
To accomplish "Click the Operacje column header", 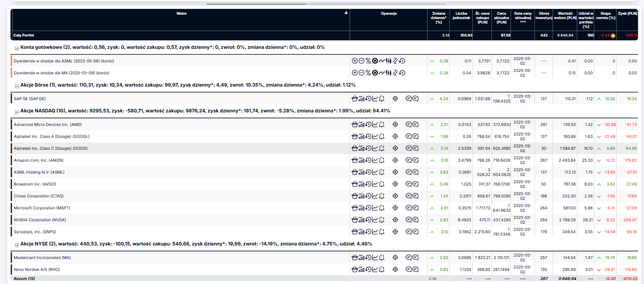I will coord(389,14).
